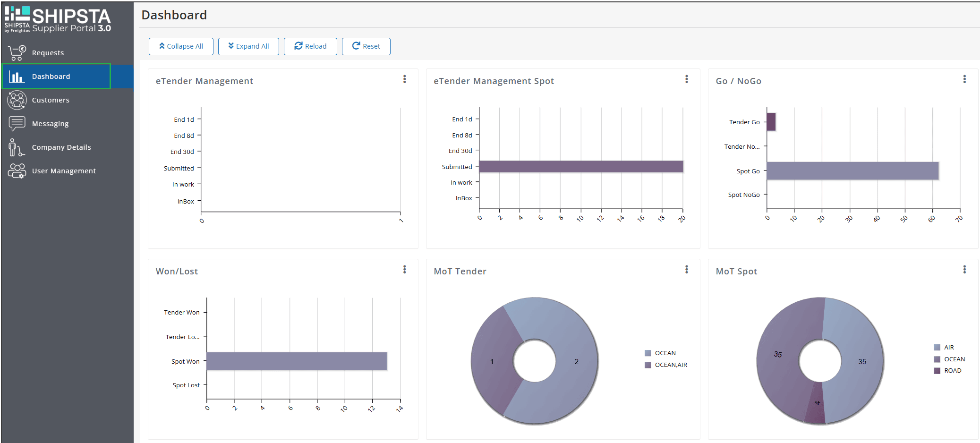
Task: Click the Submitted bar in eTender Management Spot
Action: tap(581, 167)
